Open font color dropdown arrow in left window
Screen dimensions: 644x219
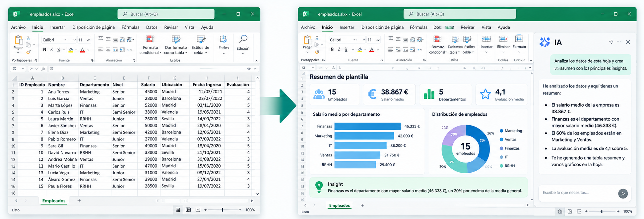coord(88,50)
